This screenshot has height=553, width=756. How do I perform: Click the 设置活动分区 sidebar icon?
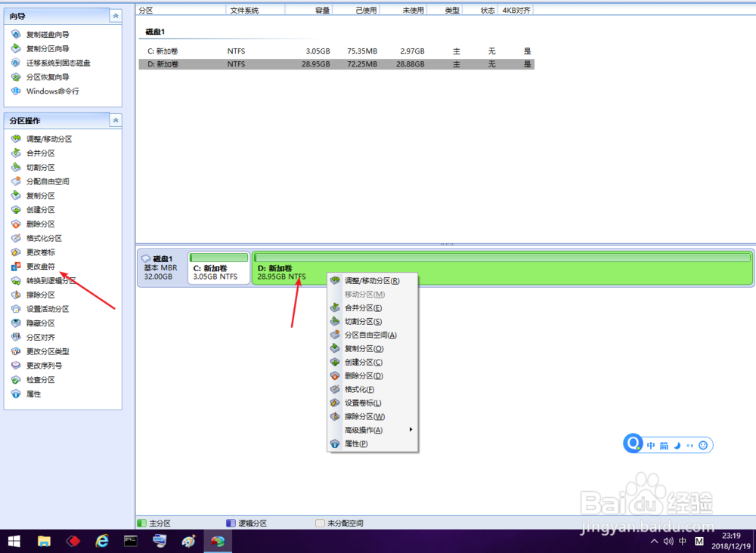(16, 309)
